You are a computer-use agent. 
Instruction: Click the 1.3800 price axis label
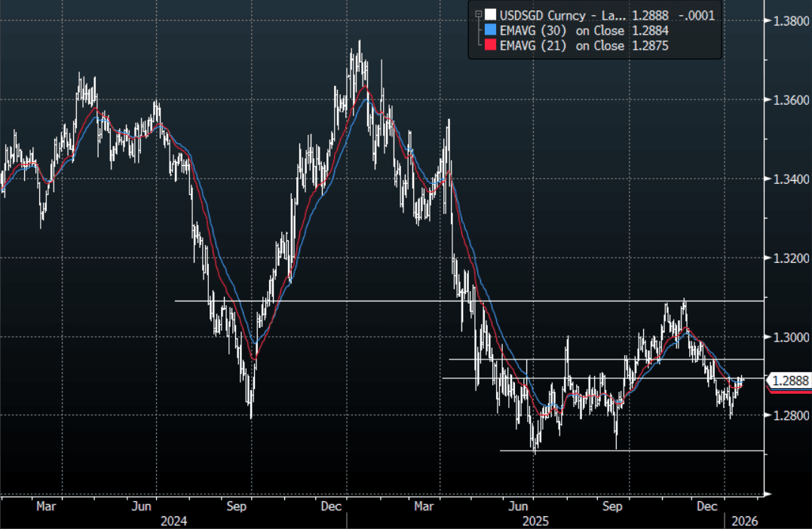tap(791, 22)
